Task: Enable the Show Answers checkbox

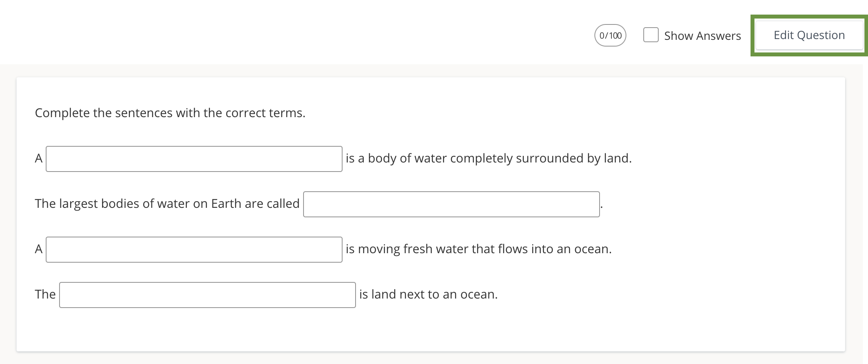Action: pos(650,35)
